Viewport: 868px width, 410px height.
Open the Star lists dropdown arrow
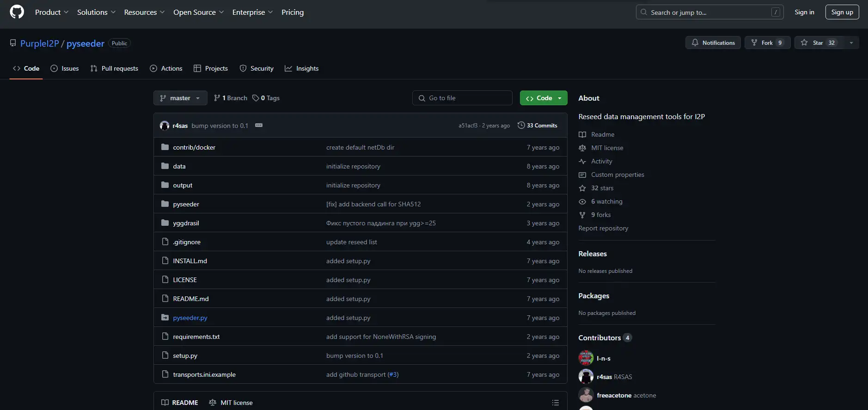tap(851, 42)
